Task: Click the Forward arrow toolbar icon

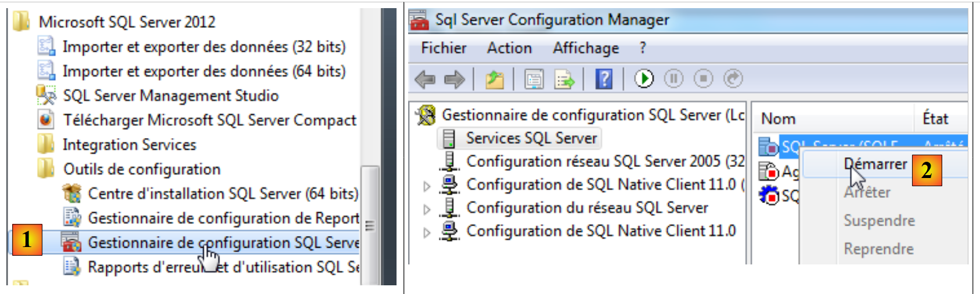Action: click(454, 79)
